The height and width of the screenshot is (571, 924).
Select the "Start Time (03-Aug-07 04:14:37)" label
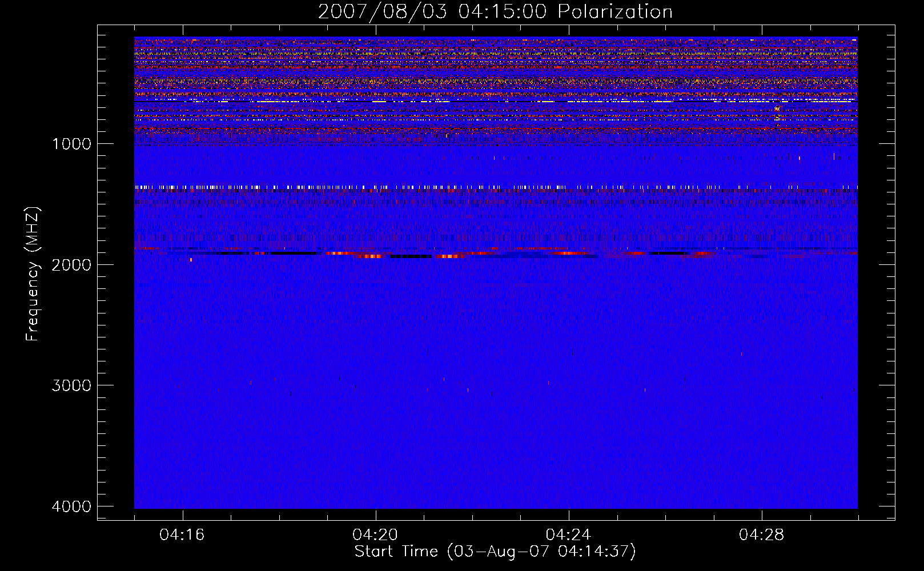tap(495, 552)
